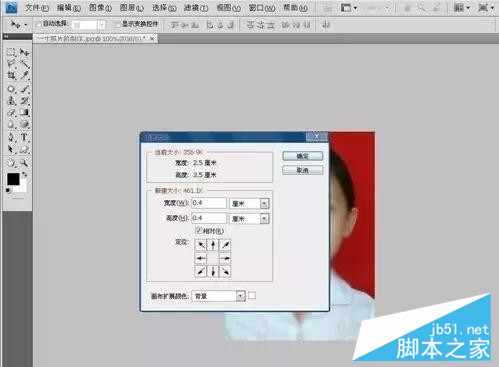
Task: Select the Gradient tool
Action: click(x=24, y=112)
